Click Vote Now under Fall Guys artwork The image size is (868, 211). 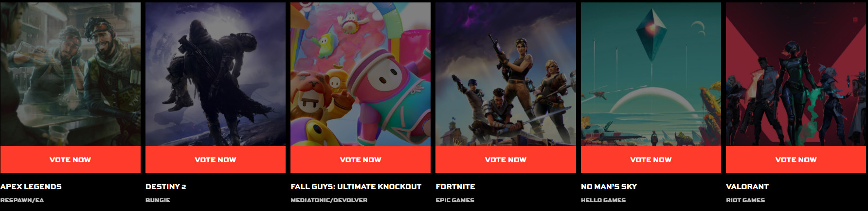361,159
